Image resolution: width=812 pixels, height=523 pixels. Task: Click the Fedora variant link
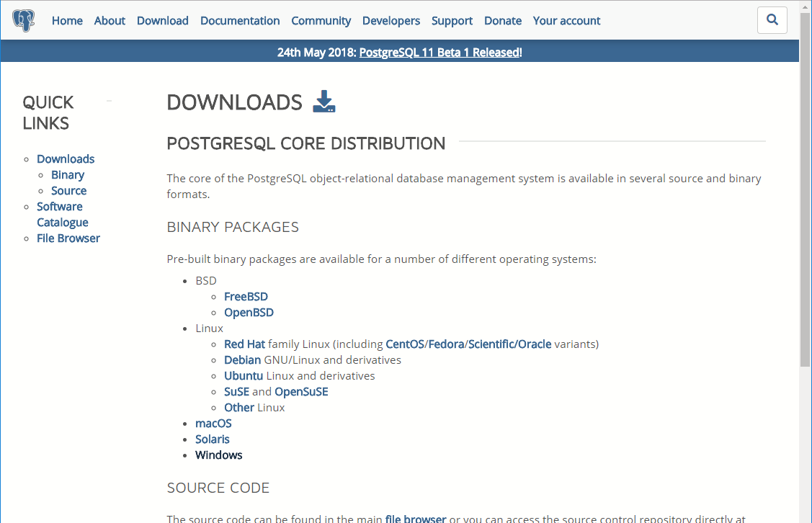pyautogui.click(x=447, y=344)
